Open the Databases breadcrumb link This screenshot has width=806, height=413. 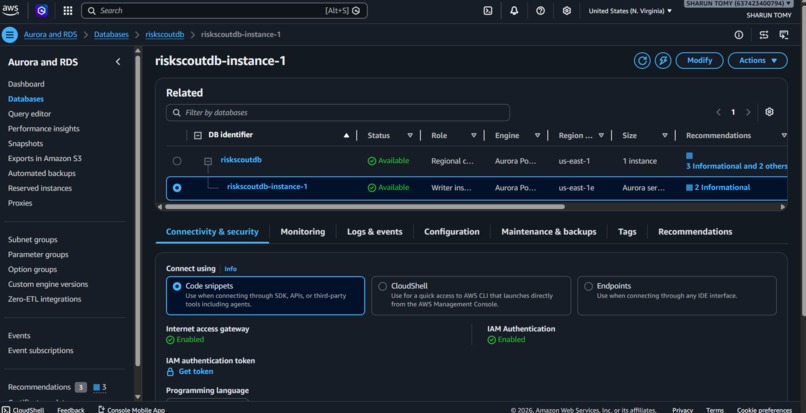pyautogui.click(x=111, y=34)
